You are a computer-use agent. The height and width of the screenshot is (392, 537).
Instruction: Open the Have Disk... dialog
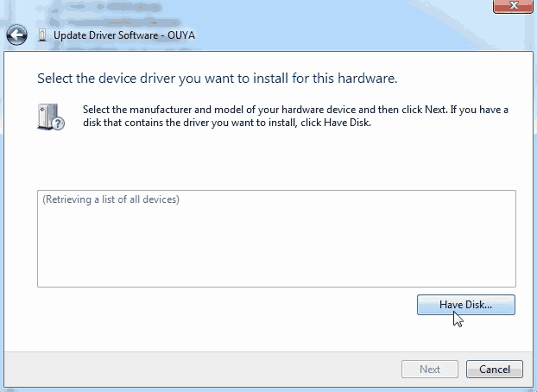465,305
